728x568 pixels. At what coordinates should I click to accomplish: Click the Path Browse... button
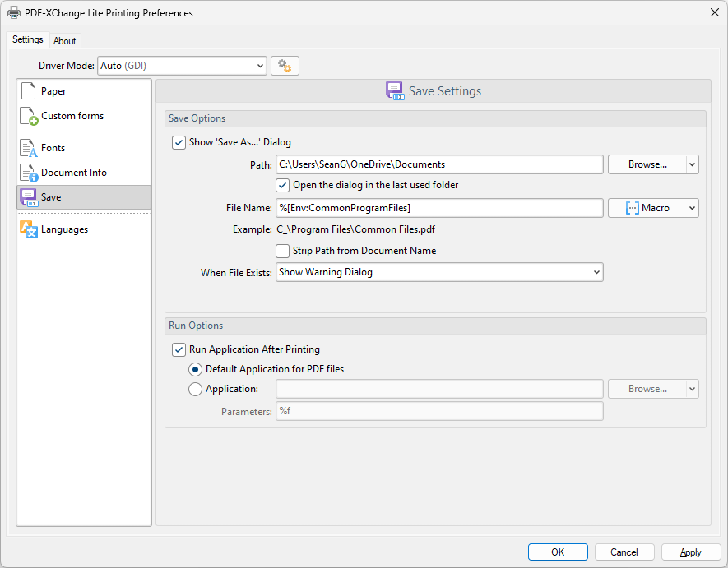point(647,164)
